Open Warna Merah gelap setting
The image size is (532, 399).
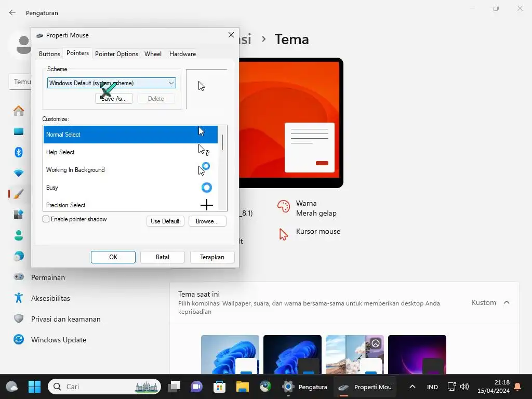coord(307,208)
